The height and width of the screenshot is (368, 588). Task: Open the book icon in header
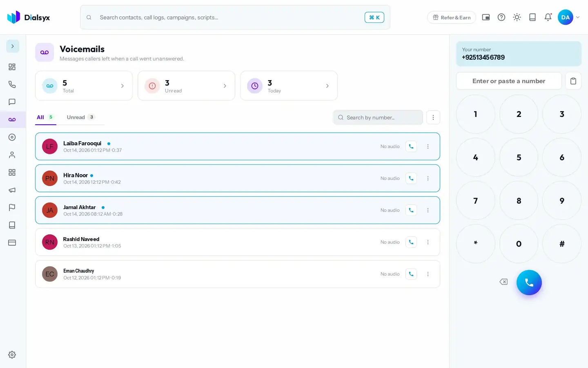[x=532, y=17]
